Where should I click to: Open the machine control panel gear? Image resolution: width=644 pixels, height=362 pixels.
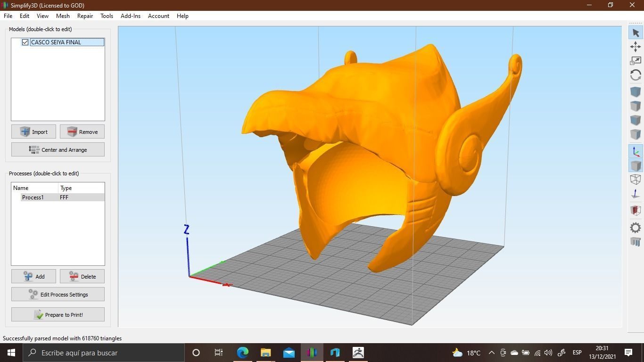point(636,228)
